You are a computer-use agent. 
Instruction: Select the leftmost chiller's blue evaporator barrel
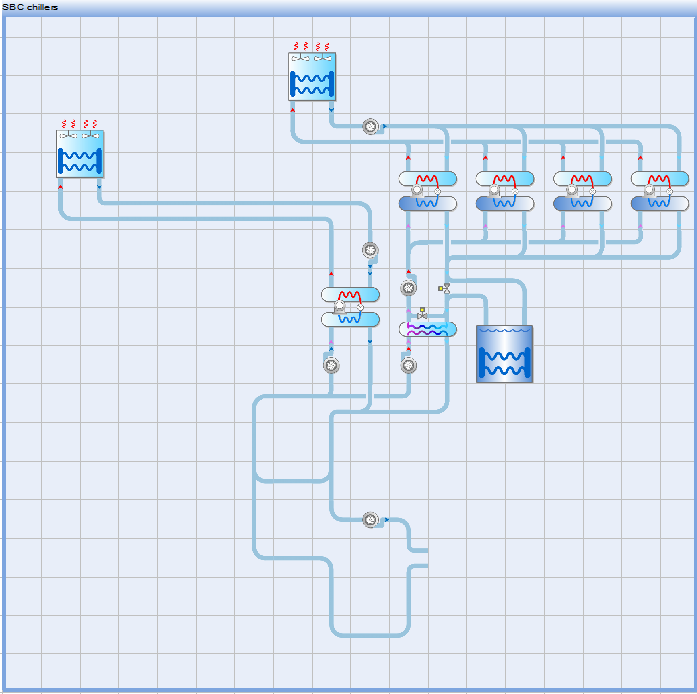point(427,203)
